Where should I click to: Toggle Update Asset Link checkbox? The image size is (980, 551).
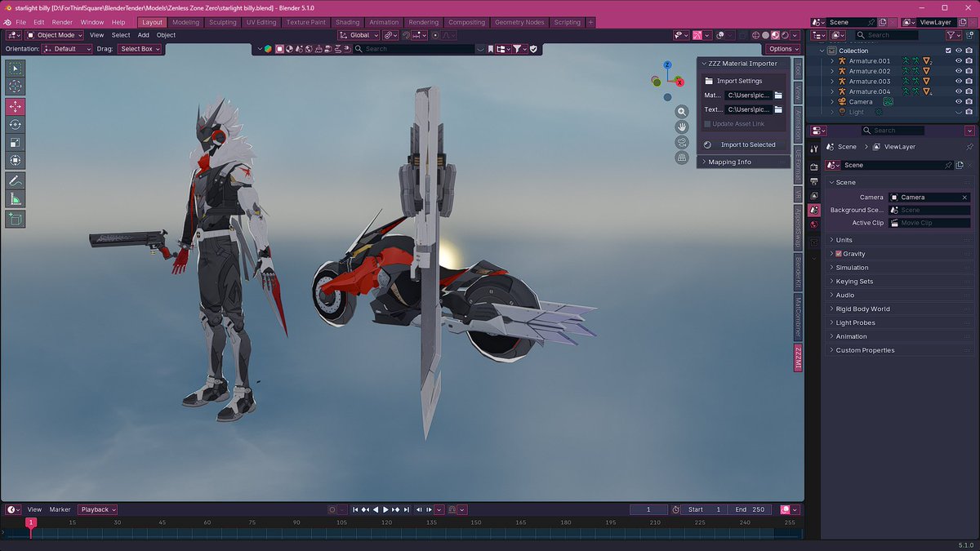(x=706, y=124)
